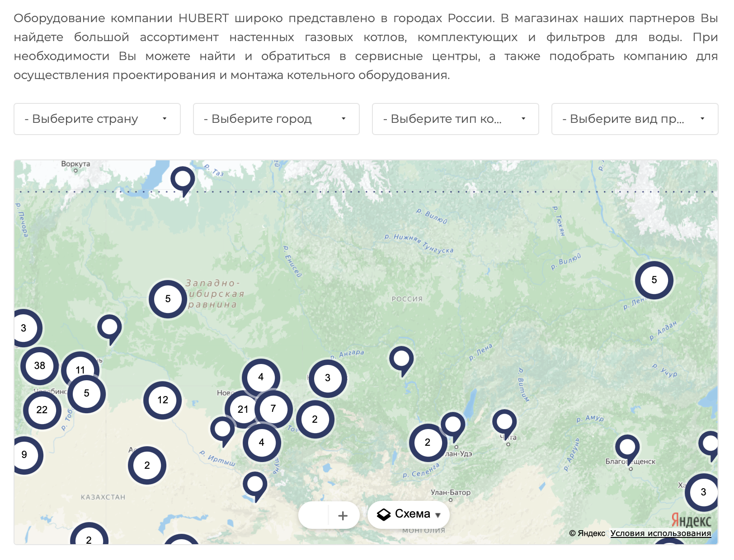This screenshot has width=734, height=560.
Task: Open the "Выберите страну" dropdown
Action: tap(97, 119)
